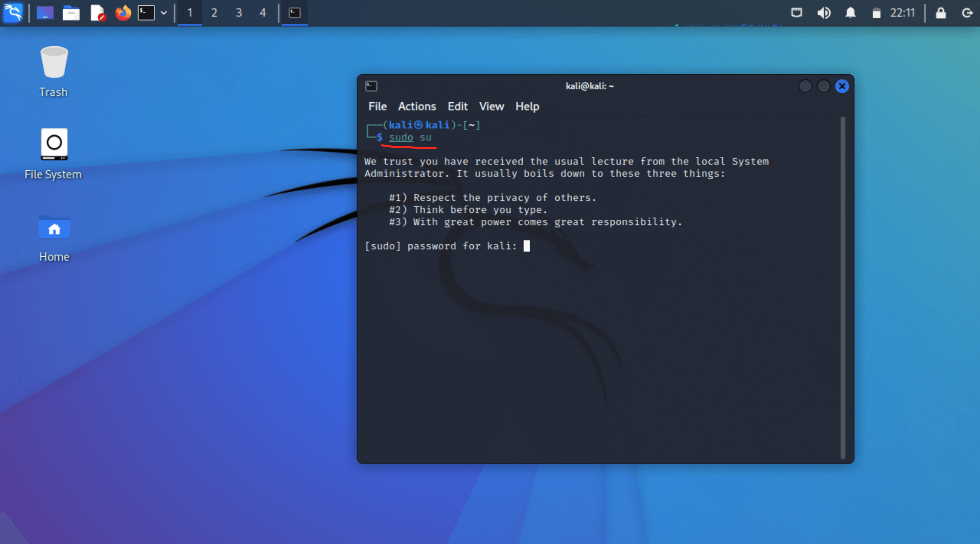Open the network connection tray icon
This screenshot has height=544, width=980.
tap(797, 13)
